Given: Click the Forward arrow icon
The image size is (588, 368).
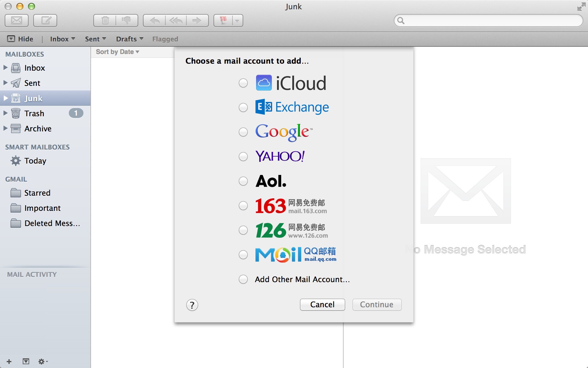Looking at the screenshot, I should point(197,20).
